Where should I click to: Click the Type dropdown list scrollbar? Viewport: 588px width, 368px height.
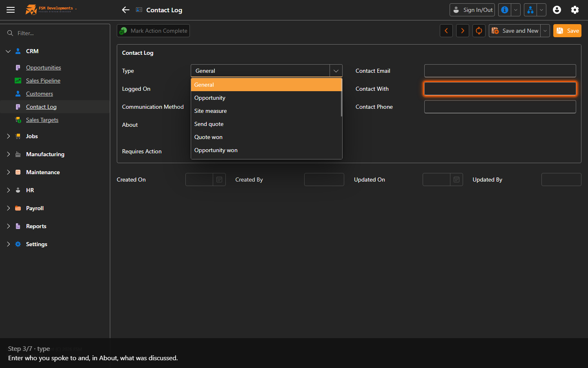(x=341, y=97)
